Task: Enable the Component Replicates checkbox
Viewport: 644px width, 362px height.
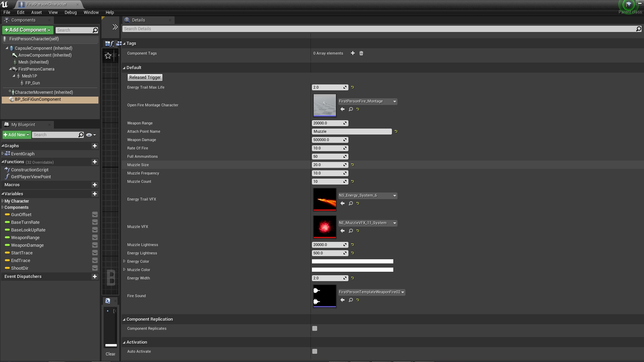Action: click(x=315, y=328)
